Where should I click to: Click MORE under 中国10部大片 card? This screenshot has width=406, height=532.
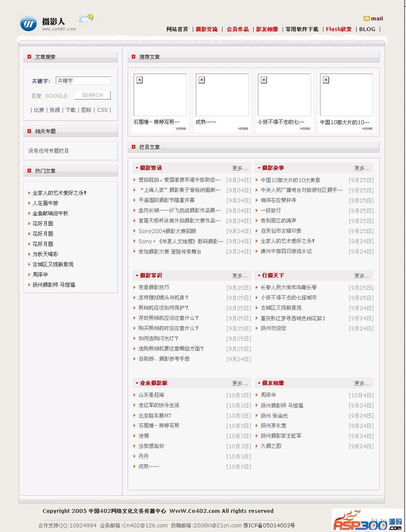click(367, 128)
